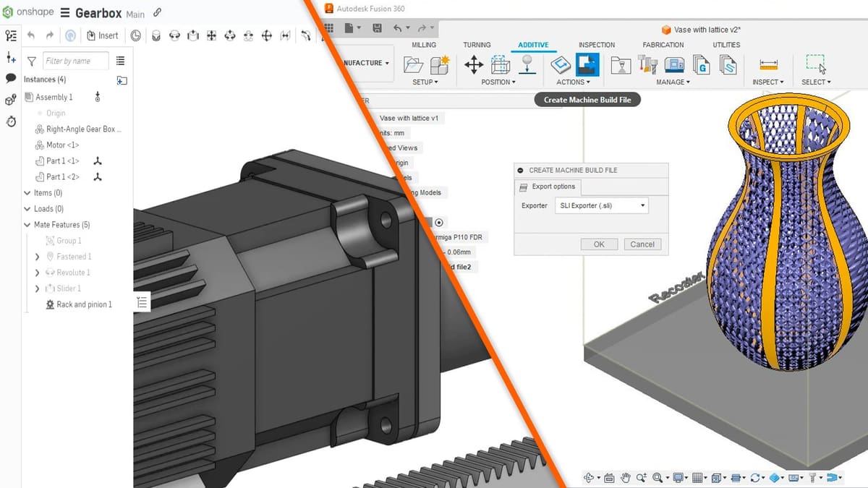
Task: Expand the Slider 1 mate feature
Action: 36,288
